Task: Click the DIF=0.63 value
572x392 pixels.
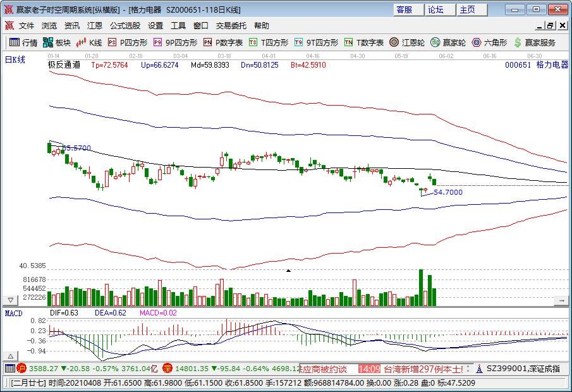Action: (x=64, y=313)
